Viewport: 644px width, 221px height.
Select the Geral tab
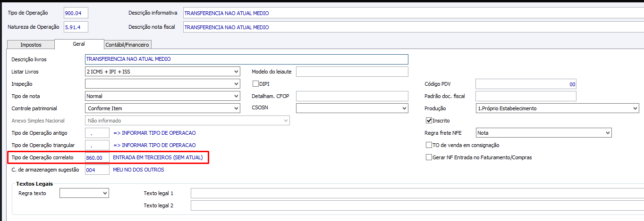pyautogui.click(x=79, y=44)
